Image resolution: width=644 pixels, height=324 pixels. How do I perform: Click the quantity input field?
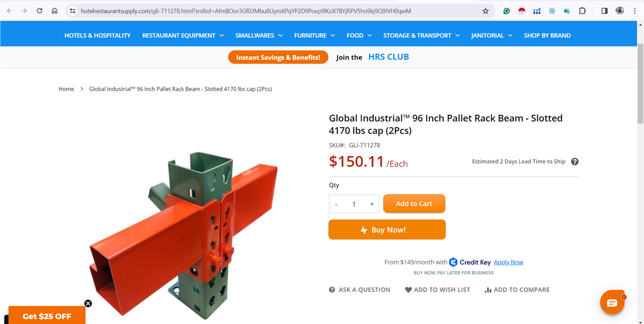click(354, 204)
